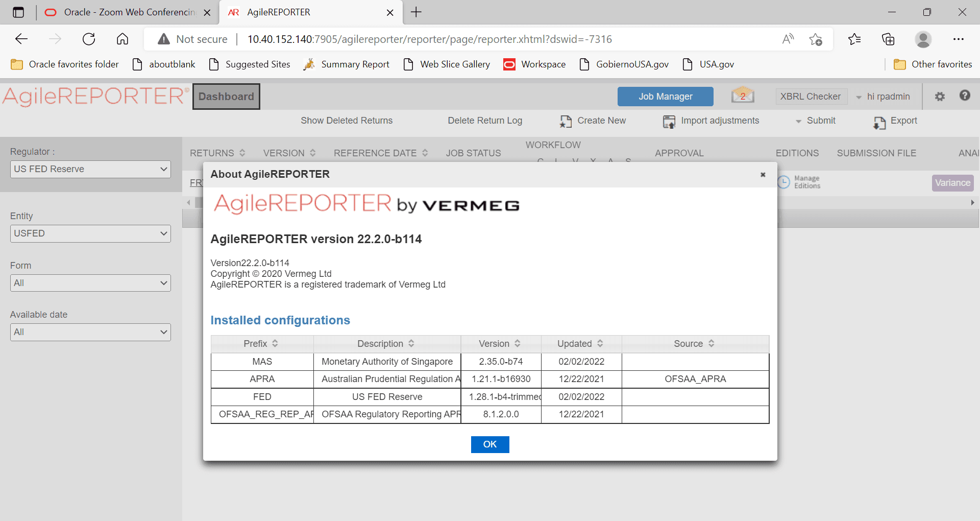Close the Oracle Zoom tab
The width and height of the screenshot is (980, 521).
coord(207,13)
